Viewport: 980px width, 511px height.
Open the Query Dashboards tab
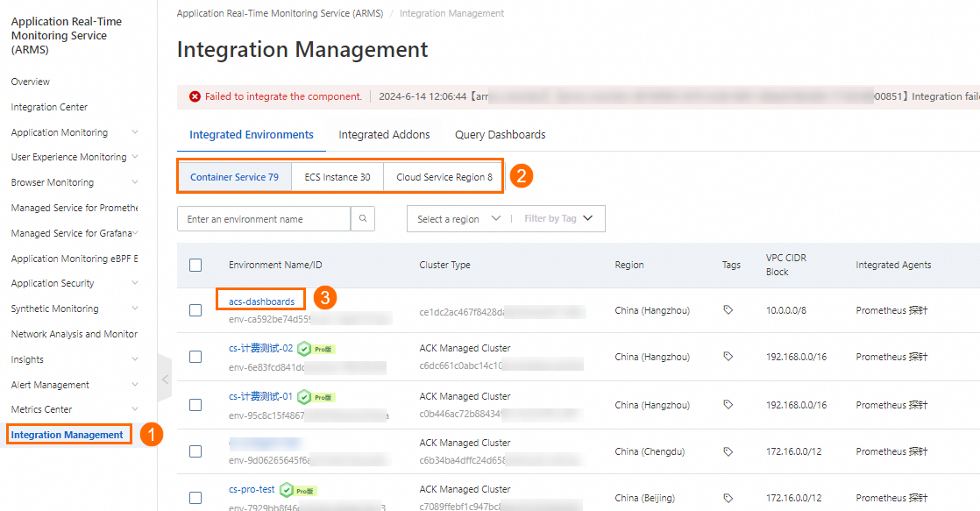pos(500,134)
